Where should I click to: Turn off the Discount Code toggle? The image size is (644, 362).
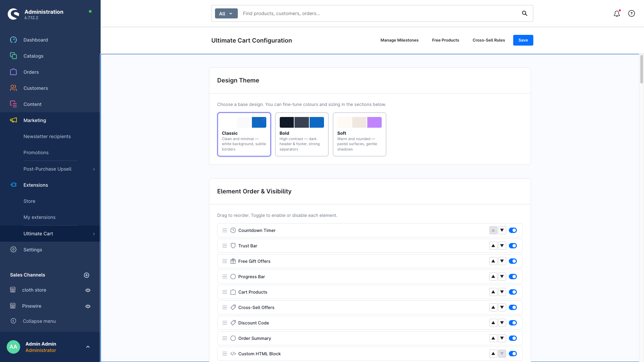513,323
